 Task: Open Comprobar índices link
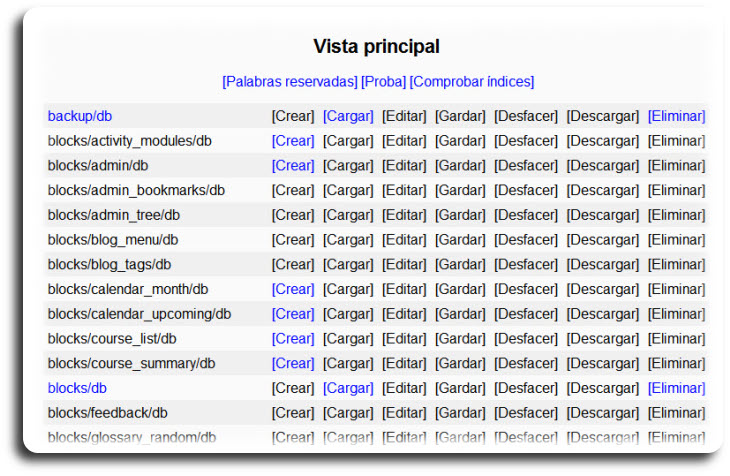[x=472, y=82]
